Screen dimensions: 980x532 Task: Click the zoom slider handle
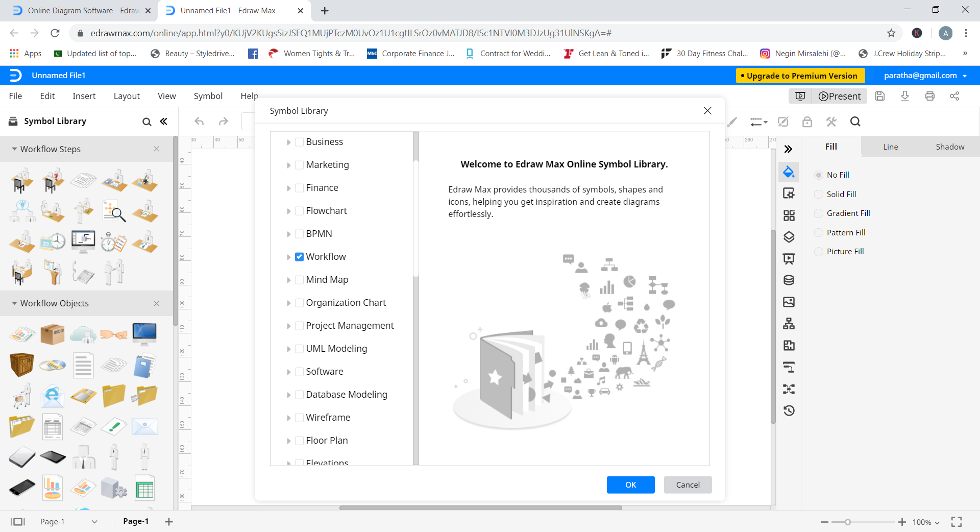[848, 522]
